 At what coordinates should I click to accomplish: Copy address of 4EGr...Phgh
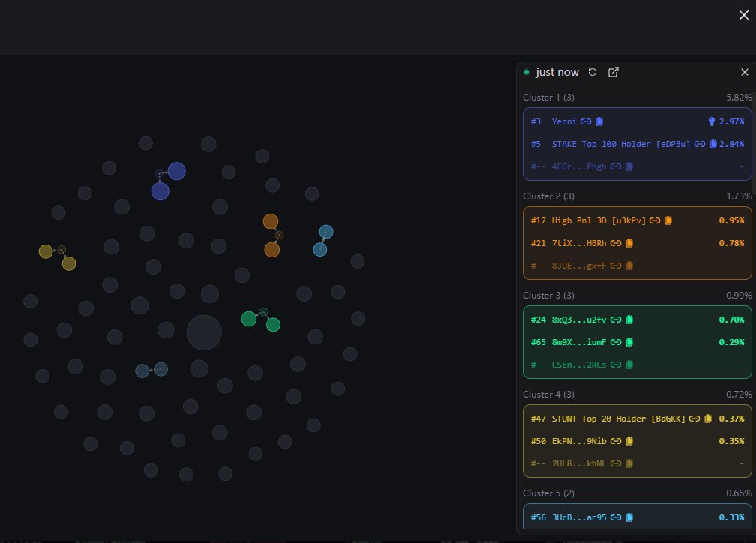[629, 166]
